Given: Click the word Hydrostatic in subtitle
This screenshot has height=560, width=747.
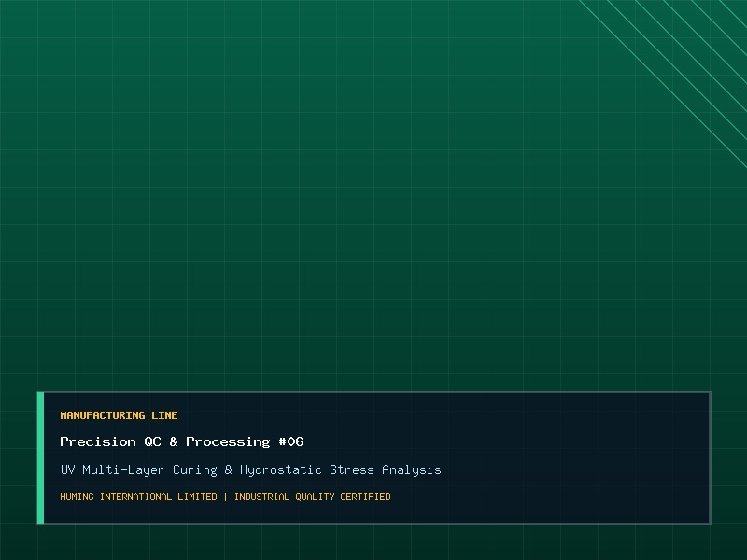Looking at the screenshot, I should (281, 470).
